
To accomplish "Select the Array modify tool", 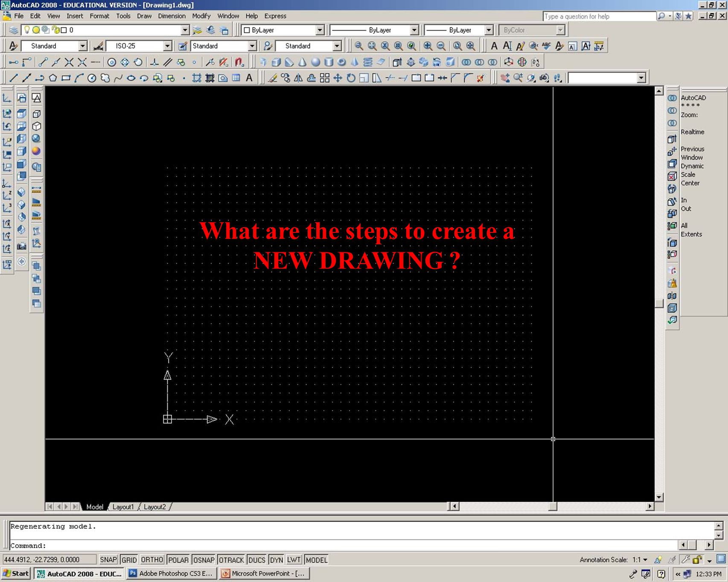I will tap(325, 78).
